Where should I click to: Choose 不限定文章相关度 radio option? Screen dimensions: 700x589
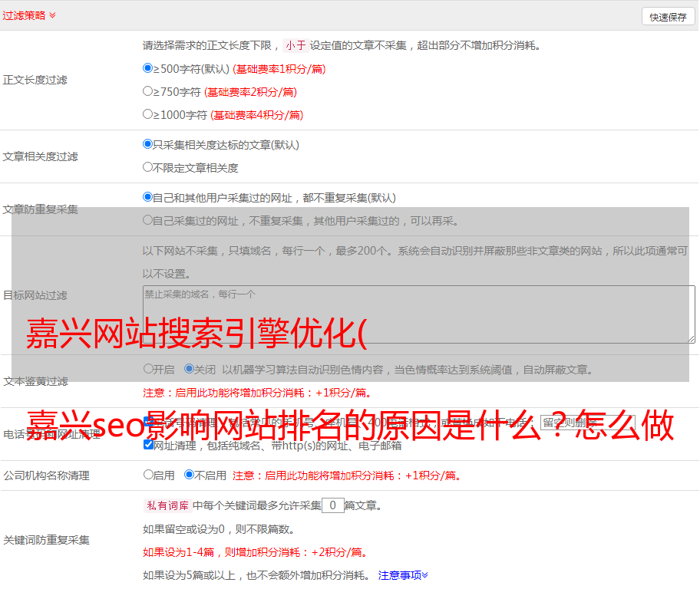[x=148, y=167]
